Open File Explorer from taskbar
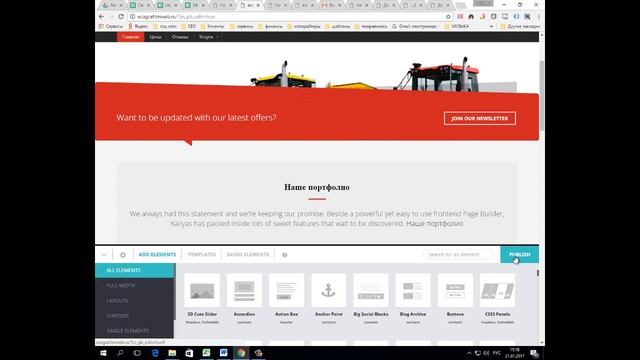 click(x=172, y=353)
